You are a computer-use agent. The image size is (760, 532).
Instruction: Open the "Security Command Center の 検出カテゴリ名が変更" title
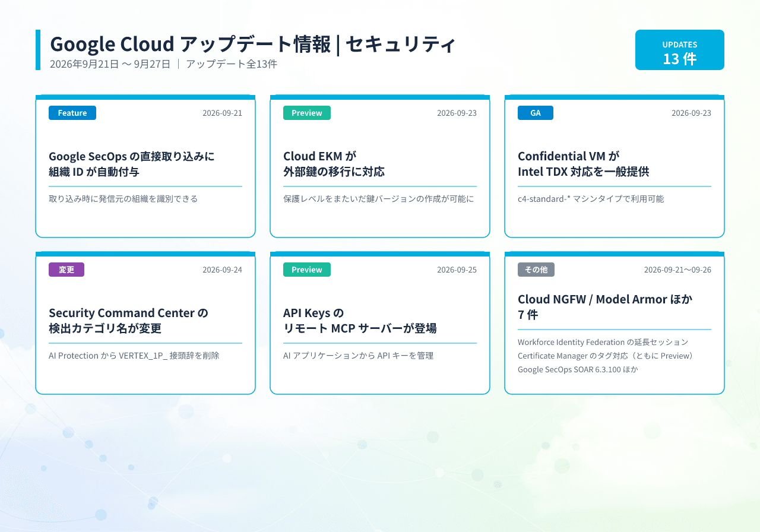[x=128, y=321]
